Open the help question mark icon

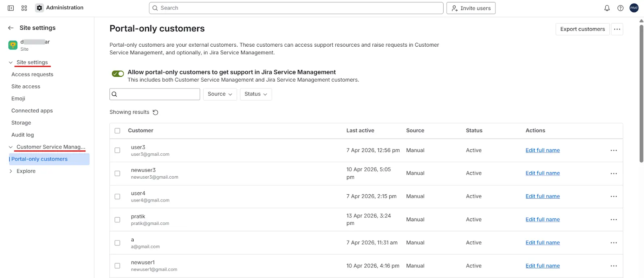620,8
